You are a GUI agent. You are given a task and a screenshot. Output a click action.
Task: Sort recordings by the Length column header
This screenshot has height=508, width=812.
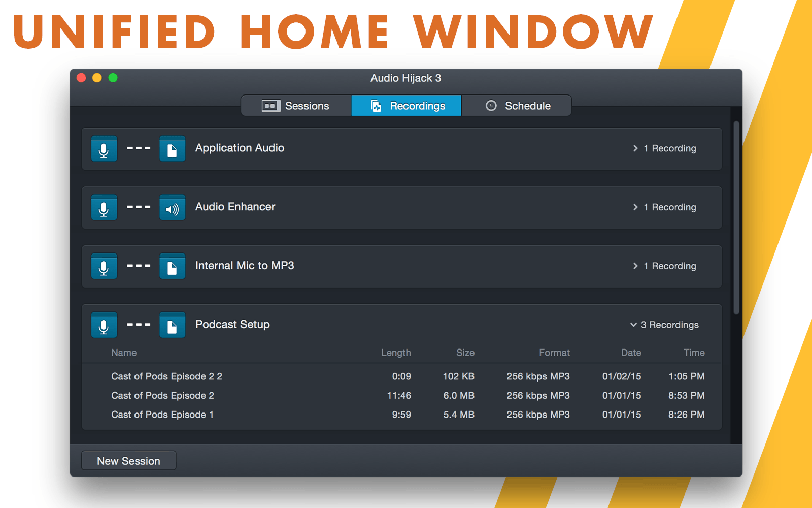tap(396, 353)
